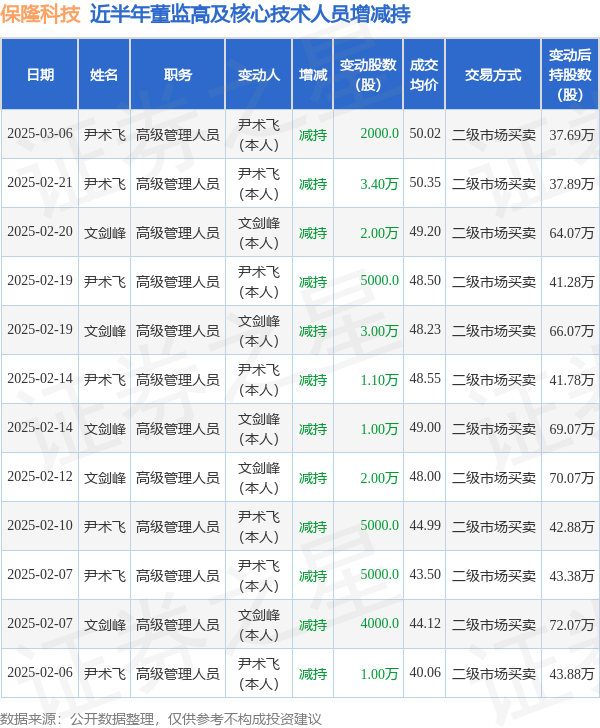The height and width of the screenshot is (728, 600).
Task: Select the 增减 column header
Action: [313, 75]
